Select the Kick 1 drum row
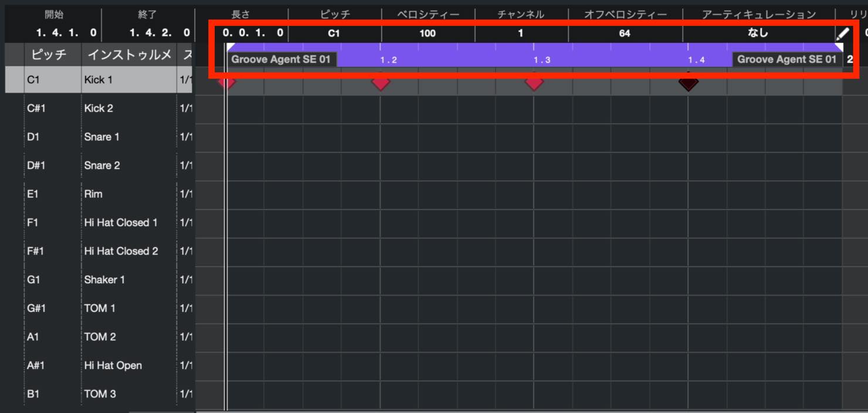The height and width of the screenshot is (413, 868). [100, 80]
